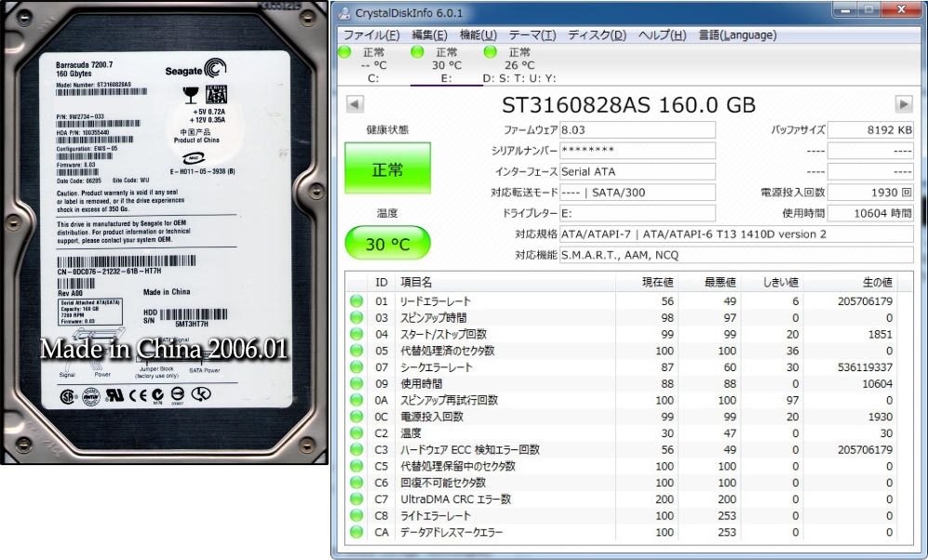This screenshot has height=560, width=928.
Task: Click status circle for ID C8 row
Action: pyautogui.click(x=356, y=515)
